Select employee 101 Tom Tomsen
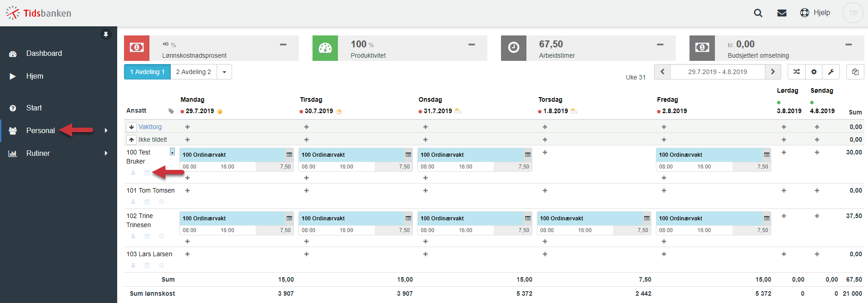 pos(150,190)
